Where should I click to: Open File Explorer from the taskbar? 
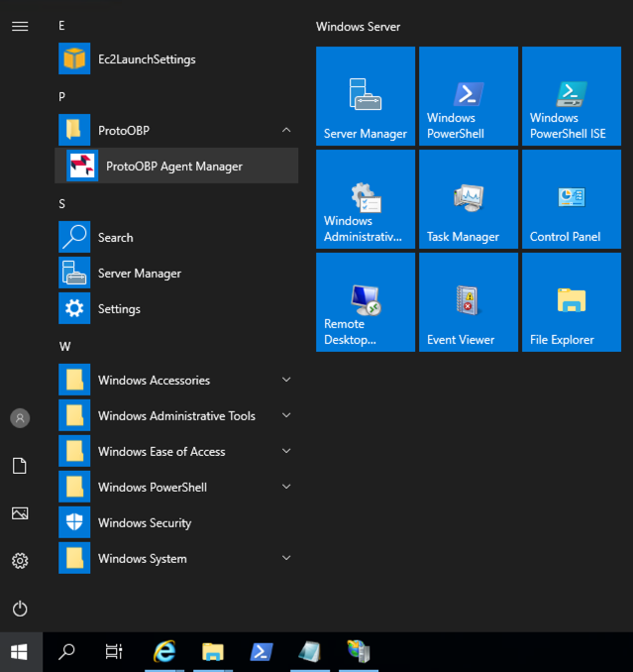coord(213,652)
